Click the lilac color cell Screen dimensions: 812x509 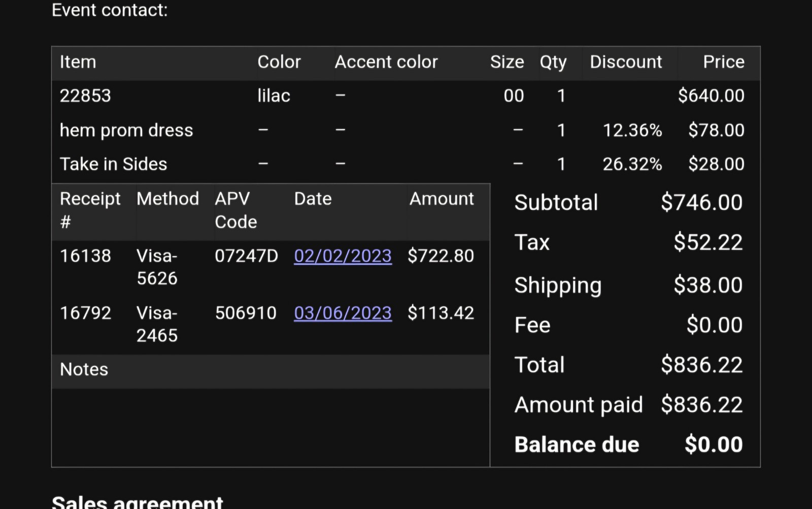pyautogui.click(x=274, y=96)
